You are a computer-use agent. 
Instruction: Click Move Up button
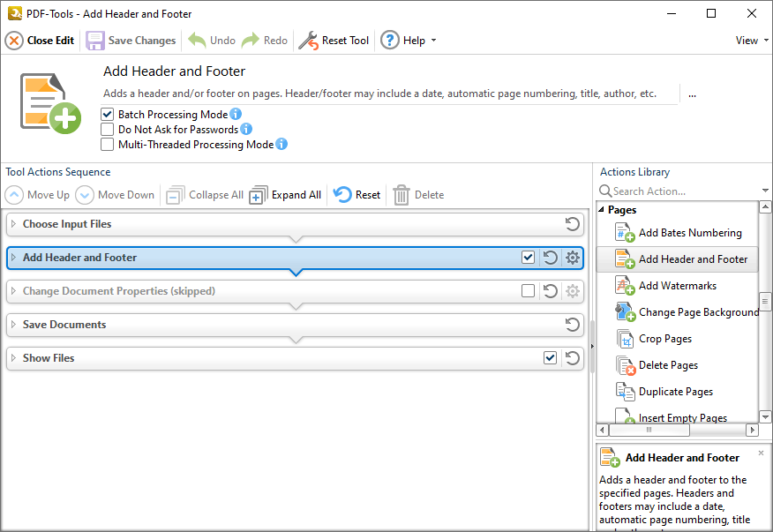pyautogui.click(x=37, y=195)
